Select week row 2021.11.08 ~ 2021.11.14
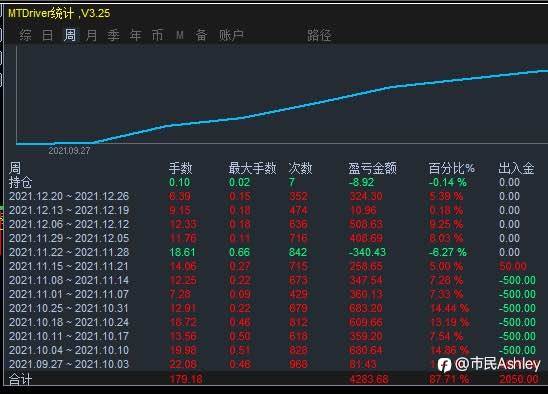Screen dimensions: 548x394 click(276, 280)
